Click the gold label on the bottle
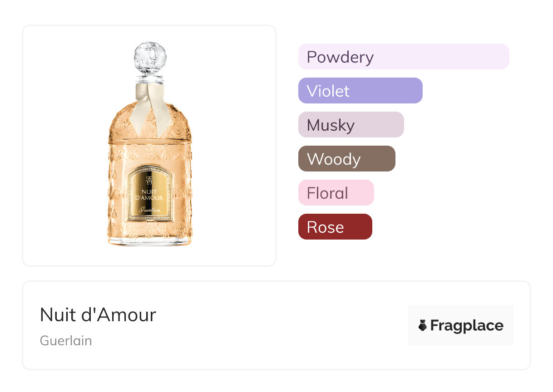This screenshot has height=392, width=553. [x=150, y=194]
